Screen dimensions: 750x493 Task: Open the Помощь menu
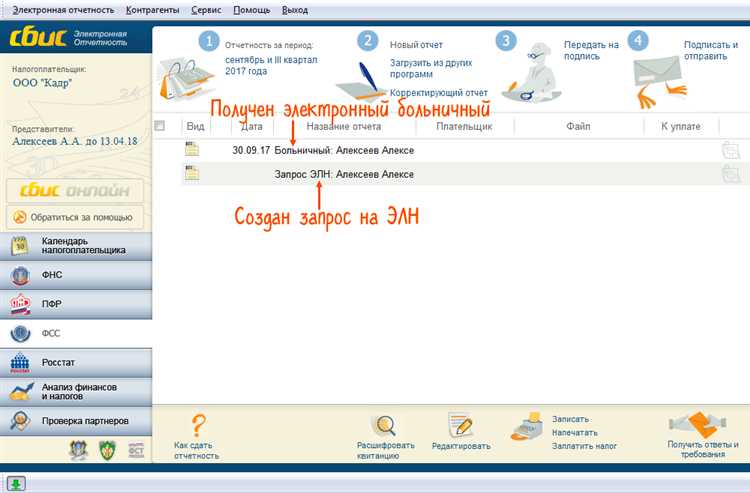tap(252, 10)
